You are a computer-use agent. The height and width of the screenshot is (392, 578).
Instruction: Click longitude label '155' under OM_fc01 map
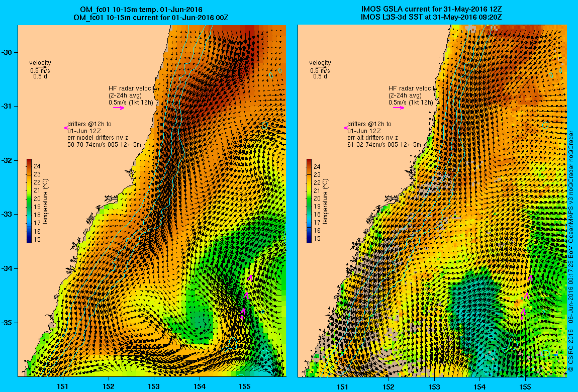click(245, 386)
